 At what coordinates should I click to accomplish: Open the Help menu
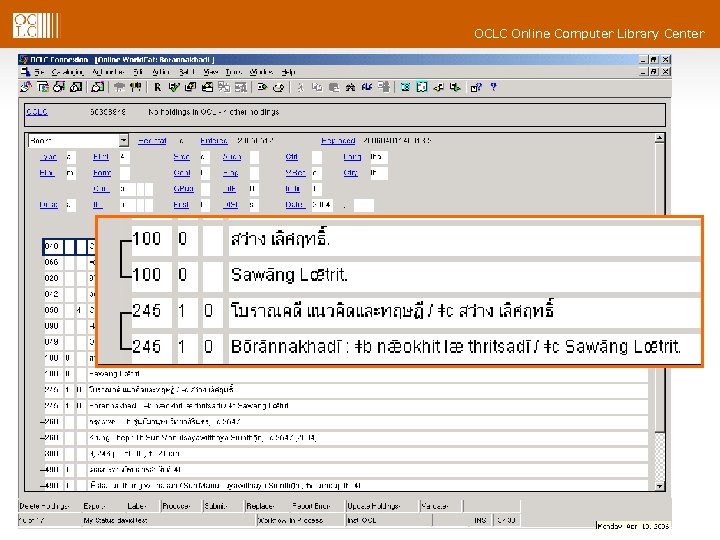pos(288,72)
